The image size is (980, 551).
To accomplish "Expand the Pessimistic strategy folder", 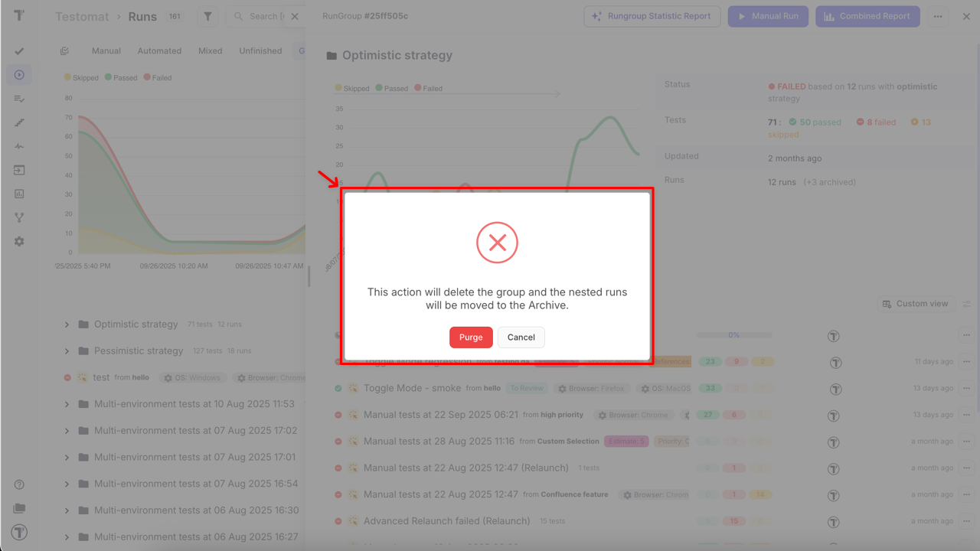I will [67, 351].
